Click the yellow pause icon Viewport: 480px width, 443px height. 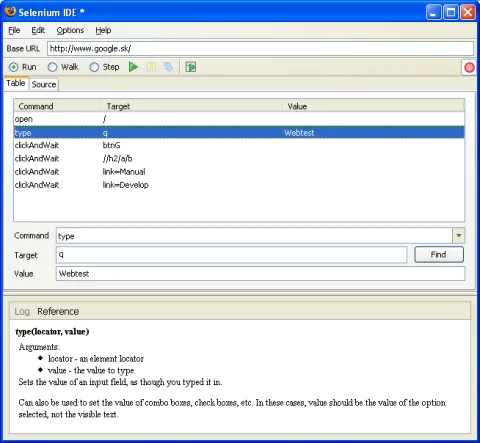[151, 67]
